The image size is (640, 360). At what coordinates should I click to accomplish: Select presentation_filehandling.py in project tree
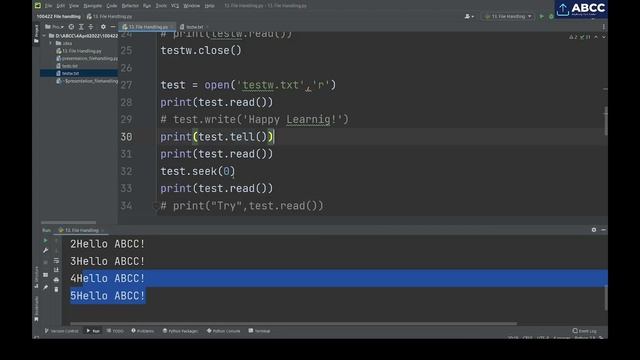[x=87, y=58]
